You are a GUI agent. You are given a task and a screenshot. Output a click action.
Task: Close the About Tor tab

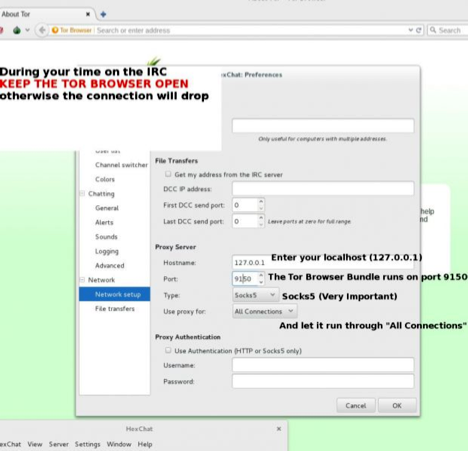pos(88,14)
